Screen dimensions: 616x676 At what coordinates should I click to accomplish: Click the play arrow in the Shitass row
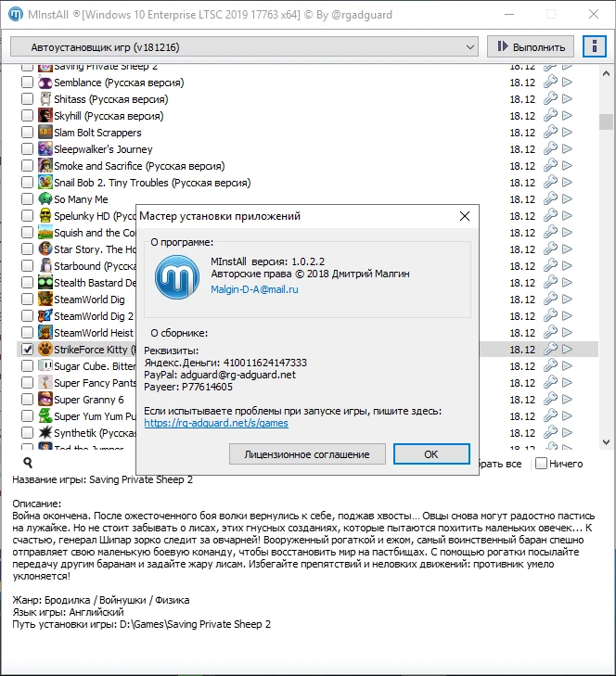point(567,99)
